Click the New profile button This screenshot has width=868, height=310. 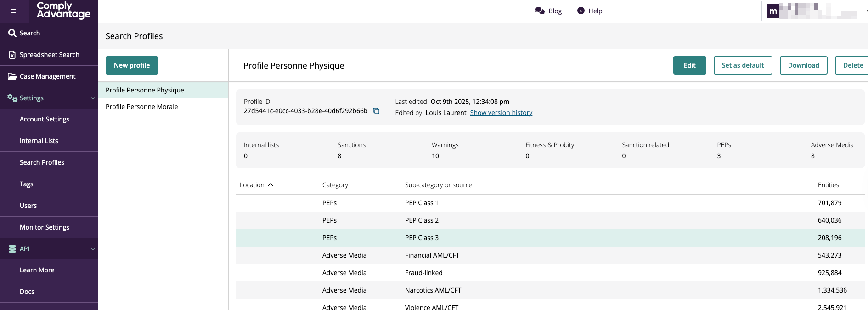pyautogui.click(x=132, y=65)
